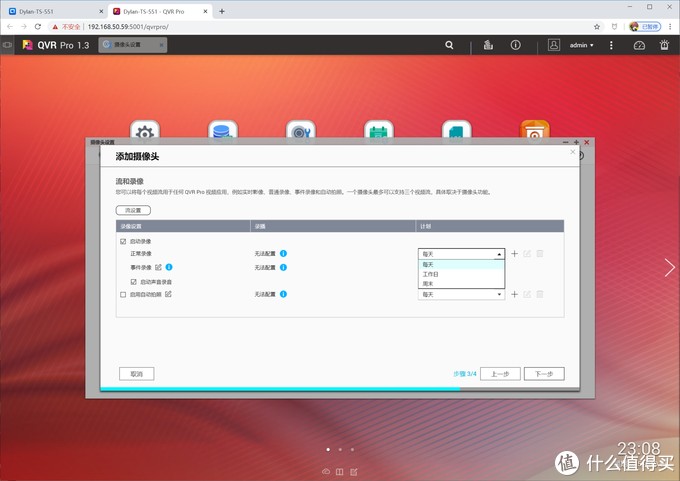Screen dimensions: 680x481
Task: Select the Dylan-TS-551 - QVR Pro browser tab
Action: 160,11
